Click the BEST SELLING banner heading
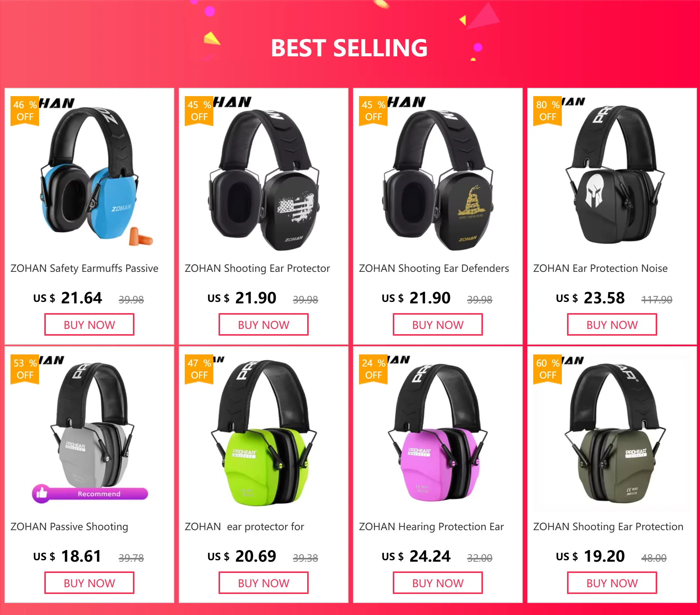700x615 pixels. [349, 48]
